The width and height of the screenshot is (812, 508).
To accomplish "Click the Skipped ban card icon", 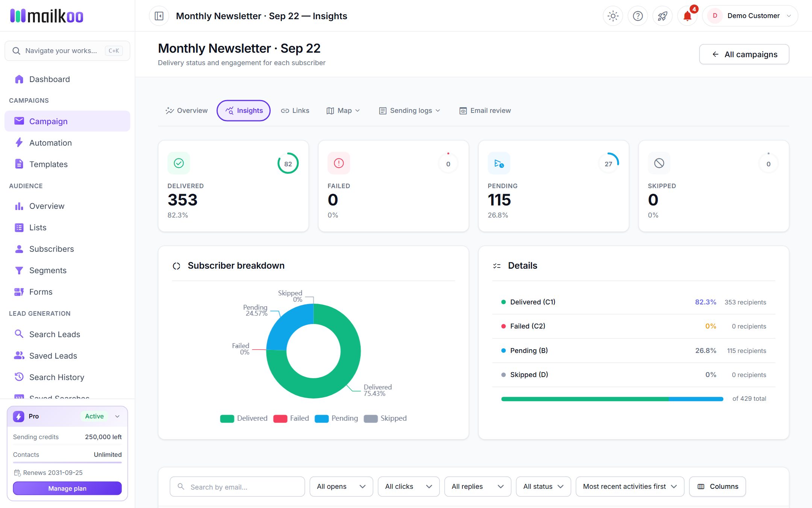I will click(x=659, y=163).
